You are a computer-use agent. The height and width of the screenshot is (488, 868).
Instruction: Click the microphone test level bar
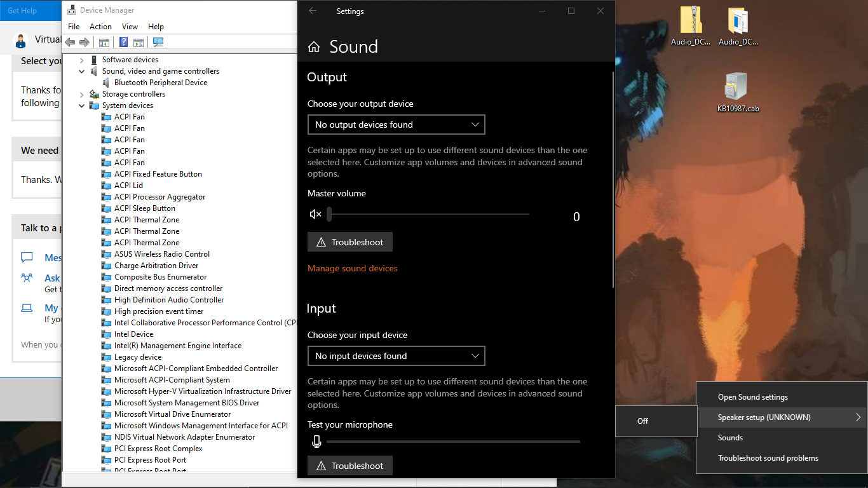click(x=453, y=442)
